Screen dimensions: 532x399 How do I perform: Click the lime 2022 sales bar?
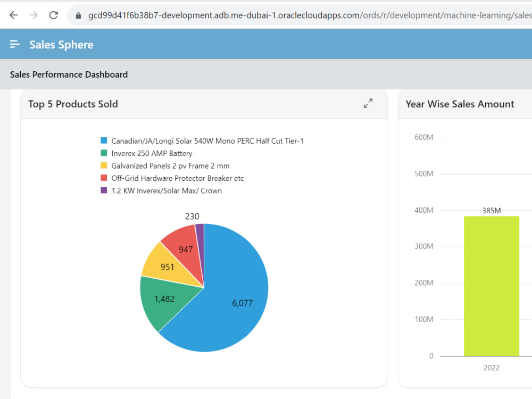[491, 286]
